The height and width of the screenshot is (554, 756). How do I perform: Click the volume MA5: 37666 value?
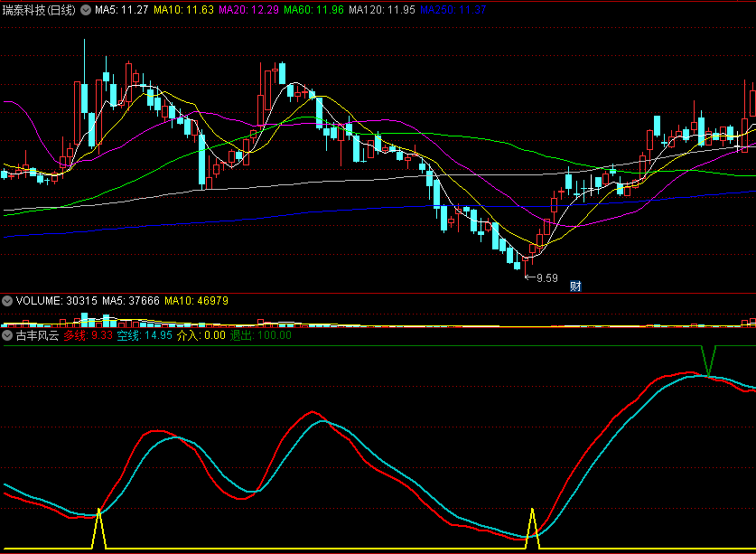point(131,301)
